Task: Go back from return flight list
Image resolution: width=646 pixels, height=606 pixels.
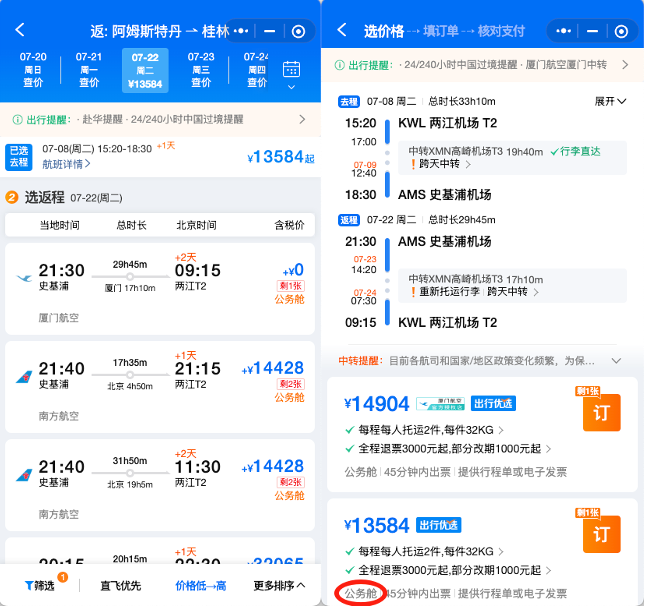Action: (x=19, y=30)
